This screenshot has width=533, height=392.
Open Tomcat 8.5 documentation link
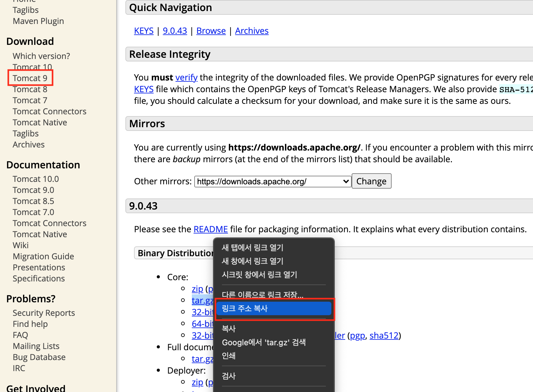click(33, 201)
